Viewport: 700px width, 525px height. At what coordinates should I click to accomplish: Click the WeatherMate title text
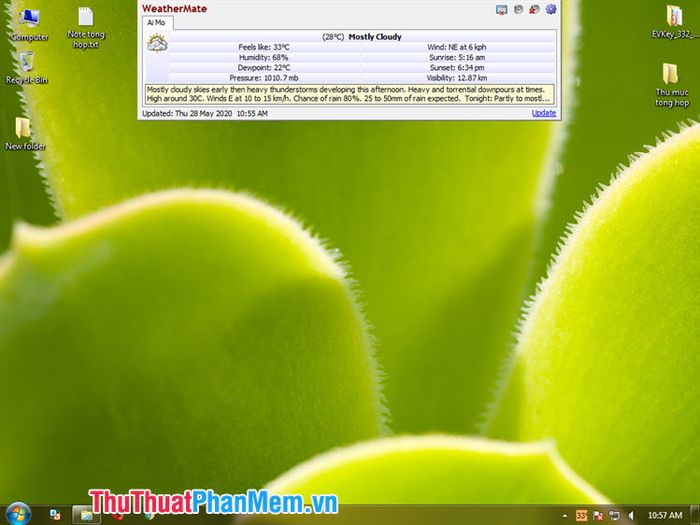pyautogui.click(x=175, y=8)
